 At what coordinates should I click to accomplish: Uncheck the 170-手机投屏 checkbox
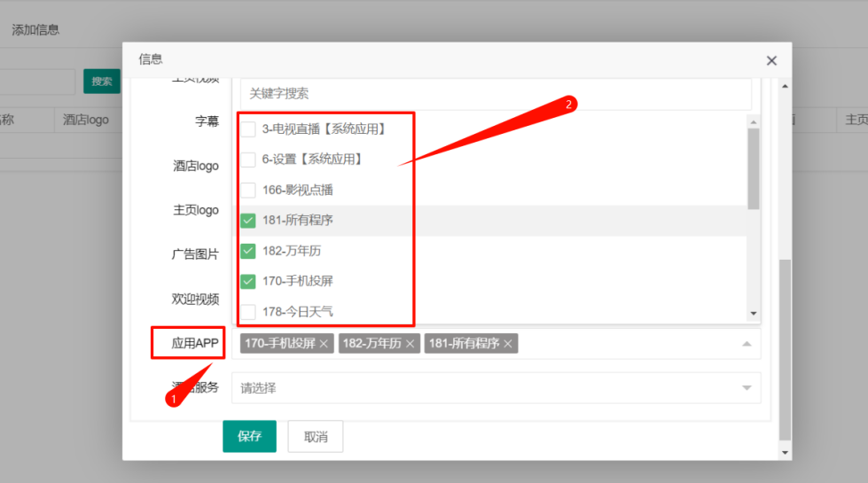pos(248,282)
